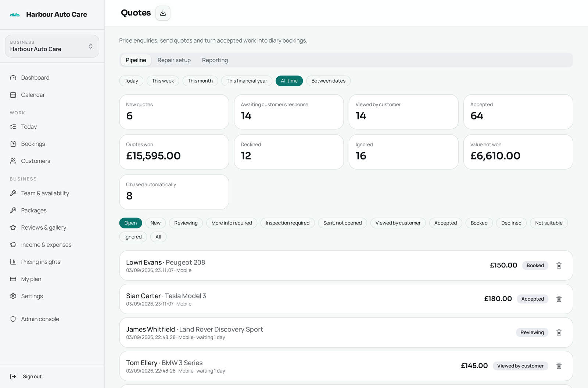
Task: Open the Quotes won stat card
Action: pos(174,152)
